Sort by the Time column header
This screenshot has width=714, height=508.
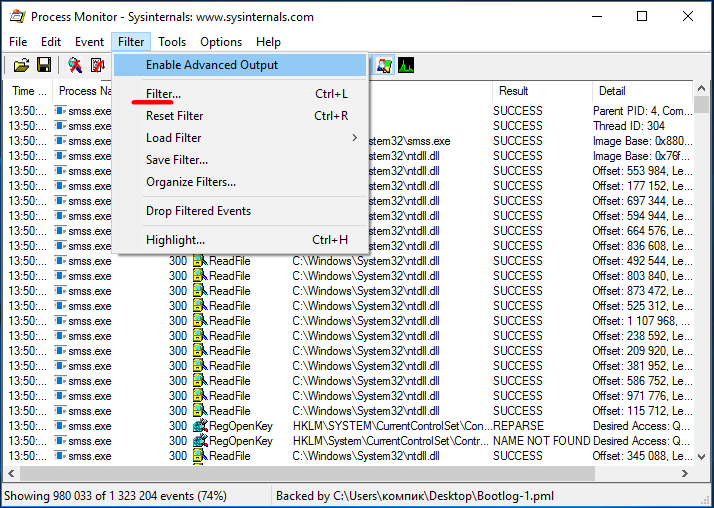(29, 91)
